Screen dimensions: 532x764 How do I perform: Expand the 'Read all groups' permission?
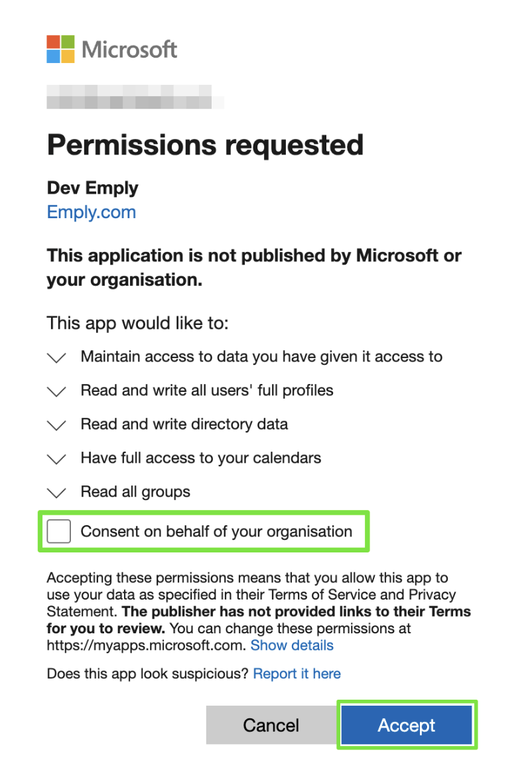point(56,492)
